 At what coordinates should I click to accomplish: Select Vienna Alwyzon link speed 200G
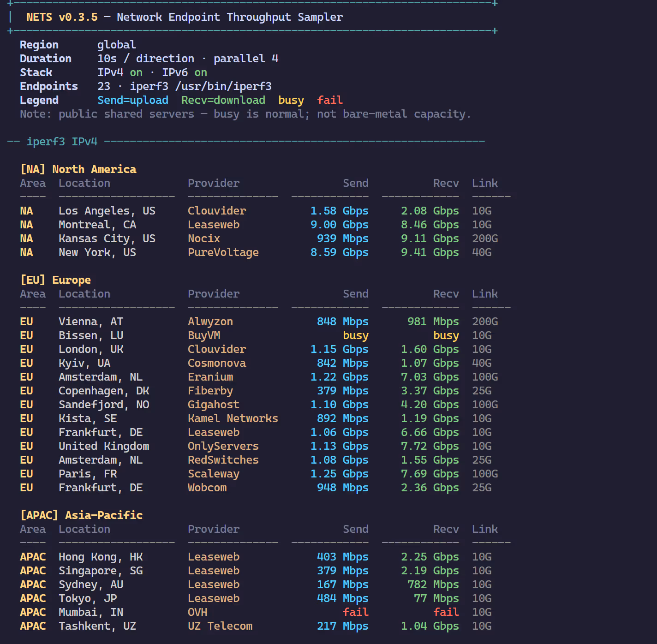[485, 322]
